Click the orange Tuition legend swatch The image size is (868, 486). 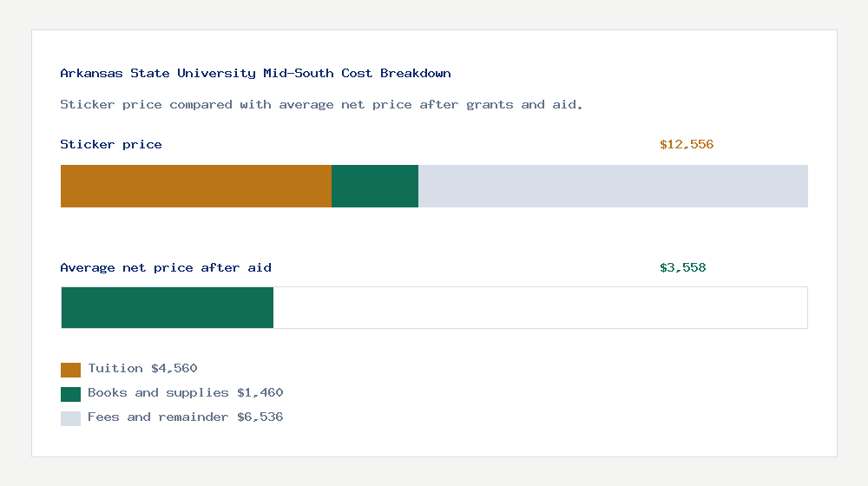pos(70,370)
